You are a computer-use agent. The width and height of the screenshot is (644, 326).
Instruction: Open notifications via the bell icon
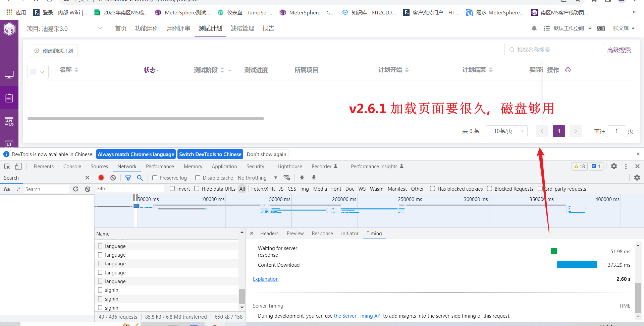click(x=534, y=28)
